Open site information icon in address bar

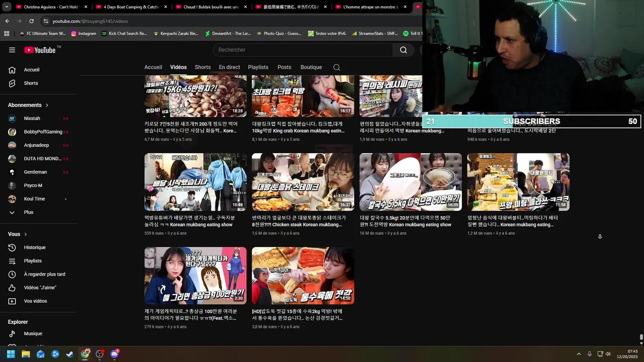click(x=46, y=21)
